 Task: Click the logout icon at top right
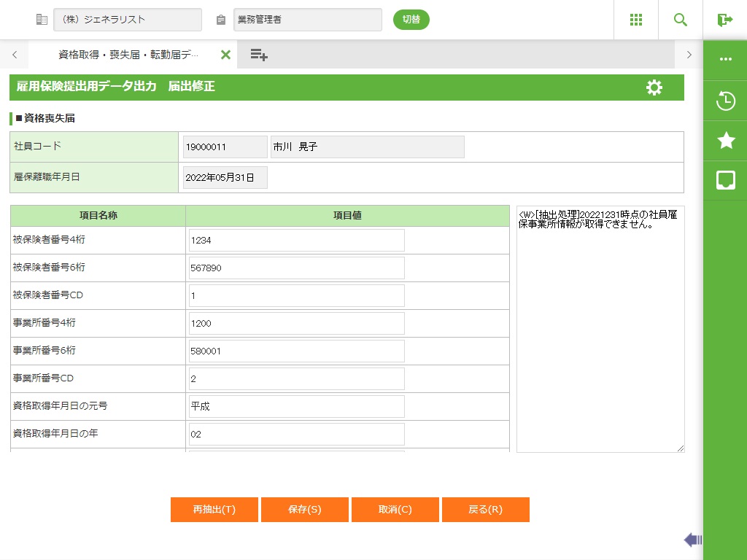coord(724,20)
